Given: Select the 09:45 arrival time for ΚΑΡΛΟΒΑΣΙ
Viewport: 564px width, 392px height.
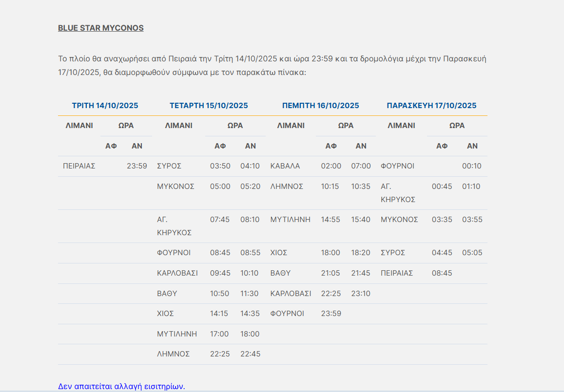Looking at the screenshot, I should click(x=220, y=273).
